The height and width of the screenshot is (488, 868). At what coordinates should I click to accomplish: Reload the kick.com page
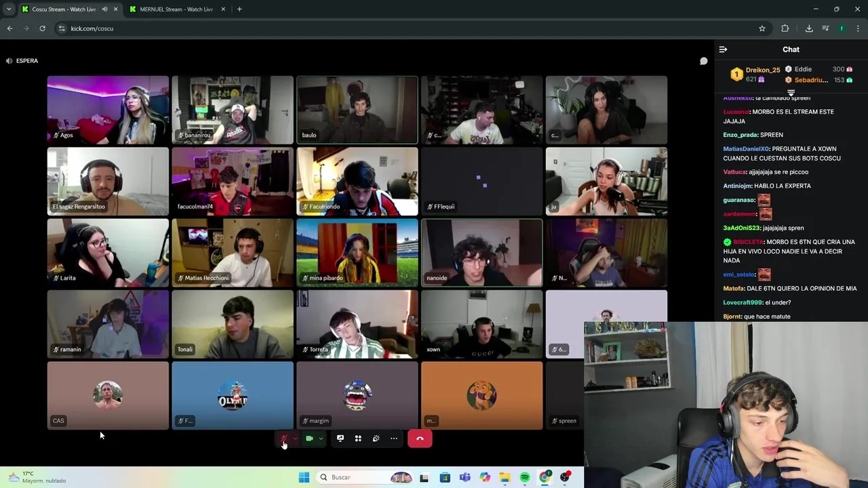pos(42,28)
